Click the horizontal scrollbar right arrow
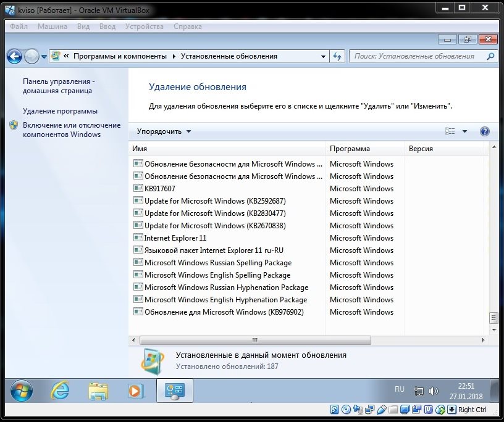This screenshot has width=504, height=422. (483, 340)
